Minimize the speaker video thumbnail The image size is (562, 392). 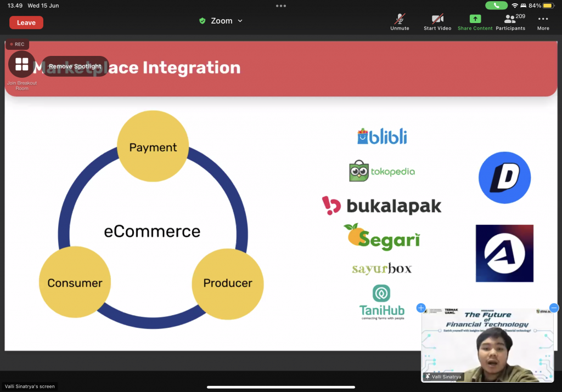click(x=554, y=308)
